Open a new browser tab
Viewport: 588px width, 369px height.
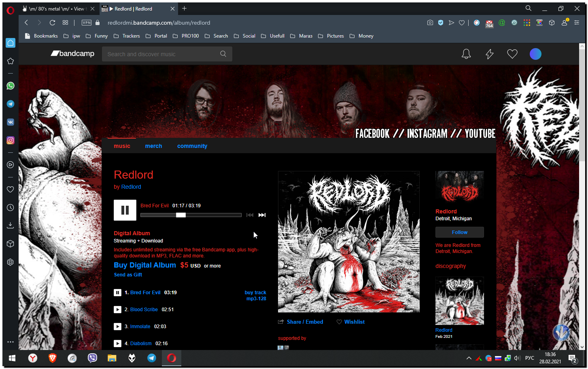pos(185,8)
